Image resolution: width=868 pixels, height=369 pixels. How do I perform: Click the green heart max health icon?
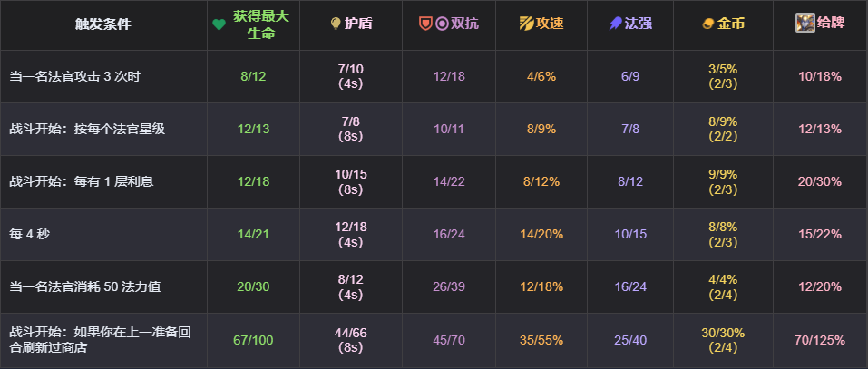(219, 24)
